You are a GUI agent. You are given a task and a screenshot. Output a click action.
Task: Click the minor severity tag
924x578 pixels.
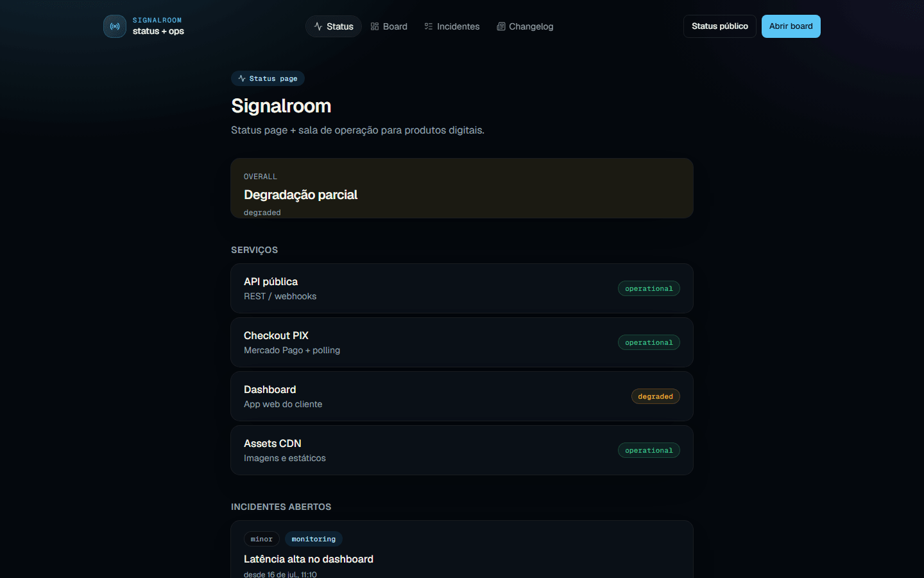[262, 539]
